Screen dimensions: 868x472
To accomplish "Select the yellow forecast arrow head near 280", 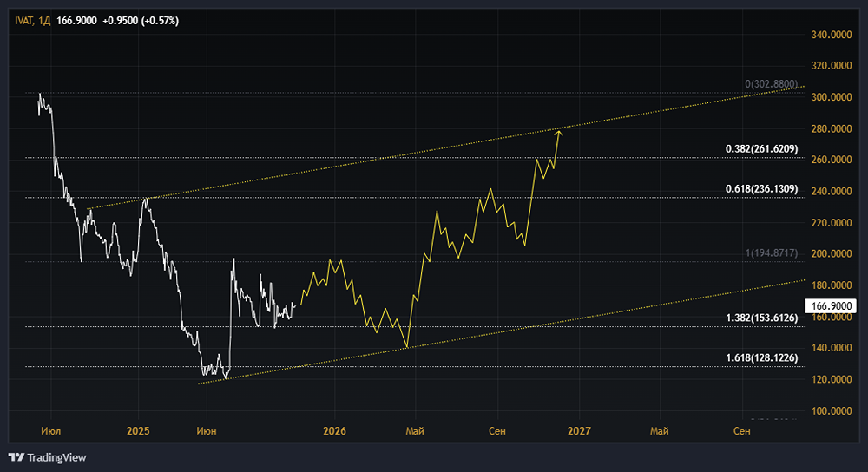I will pos(558,133).
